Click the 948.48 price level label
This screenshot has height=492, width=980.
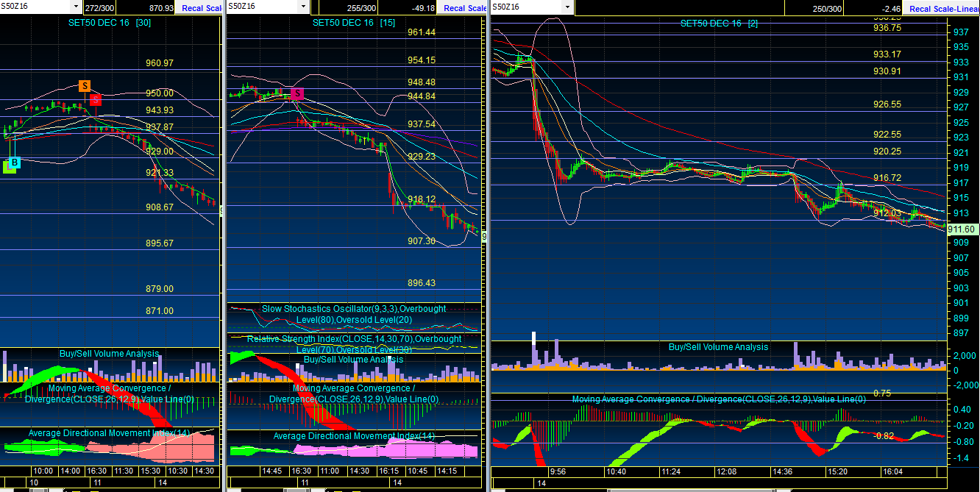point(422,82)
